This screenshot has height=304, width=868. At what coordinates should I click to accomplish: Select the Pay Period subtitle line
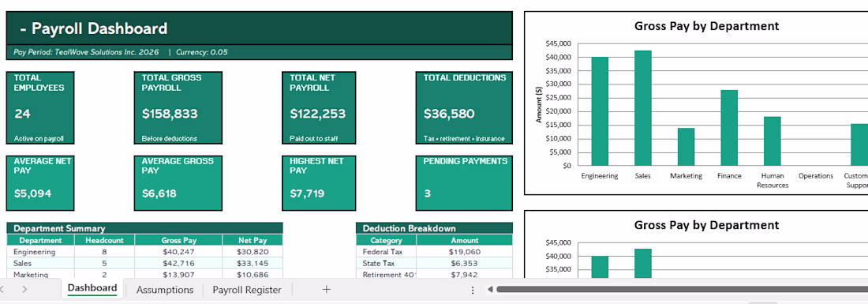(x=259, y=52)
